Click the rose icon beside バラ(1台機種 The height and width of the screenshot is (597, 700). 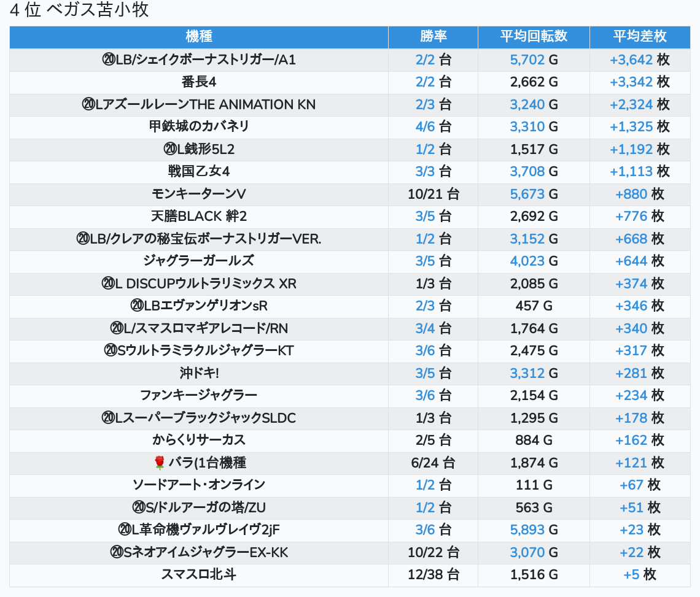click(x=160, y=463)
